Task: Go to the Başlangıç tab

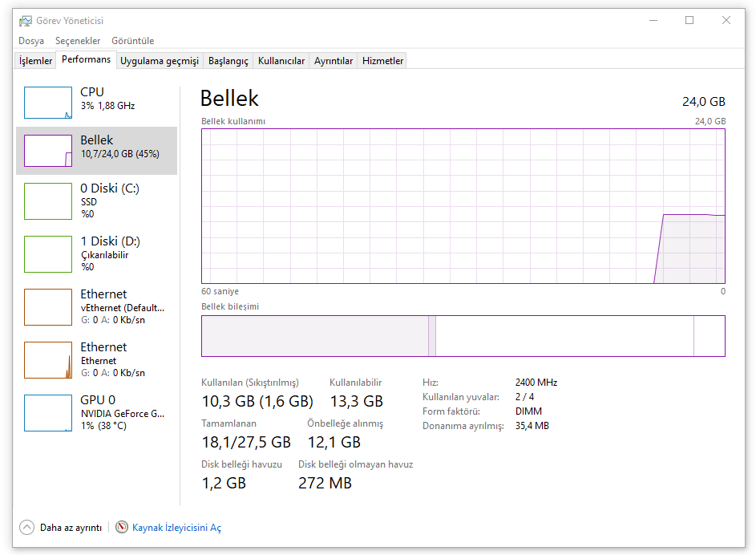Action: coord(228,61)
